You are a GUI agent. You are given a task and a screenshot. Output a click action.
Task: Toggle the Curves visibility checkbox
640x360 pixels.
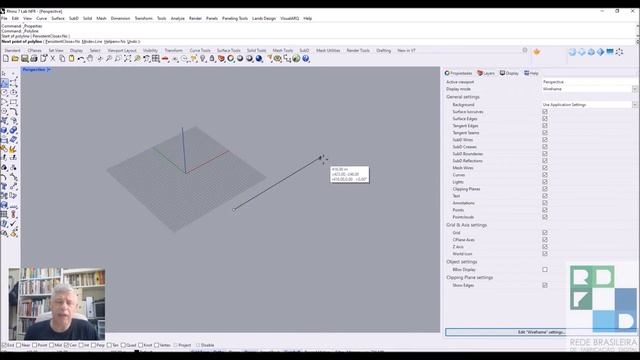545,175
